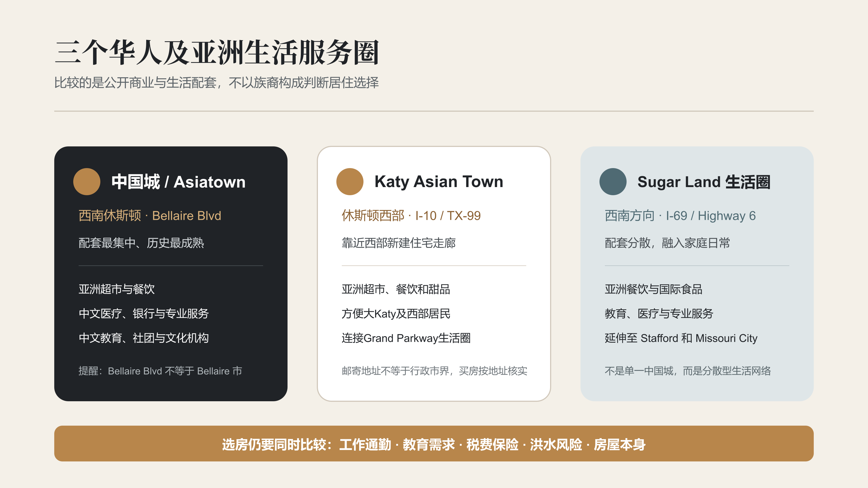Select line 配套分散，融入家庭日常

[x=667, y=243]
